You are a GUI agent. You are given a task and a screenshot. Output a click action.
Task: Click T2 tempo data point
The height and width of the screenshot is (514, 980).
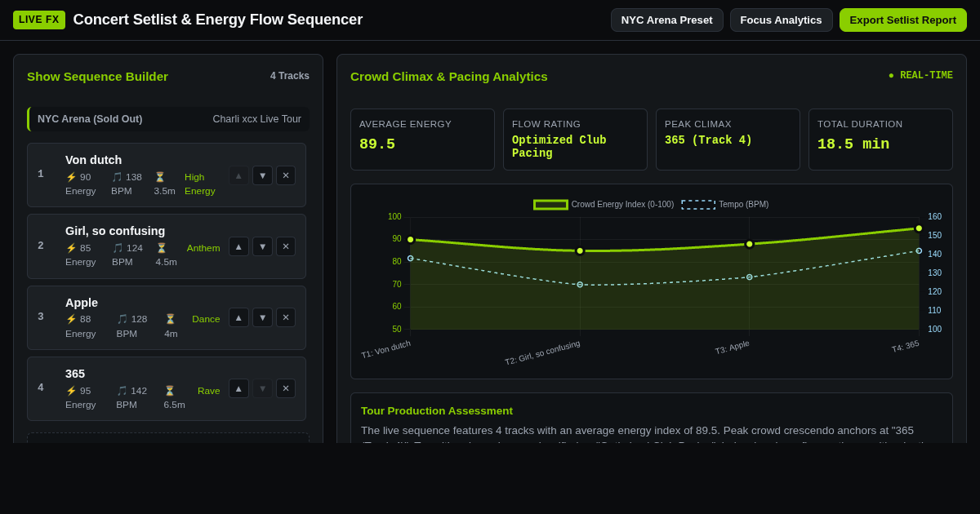pos(580,285)
